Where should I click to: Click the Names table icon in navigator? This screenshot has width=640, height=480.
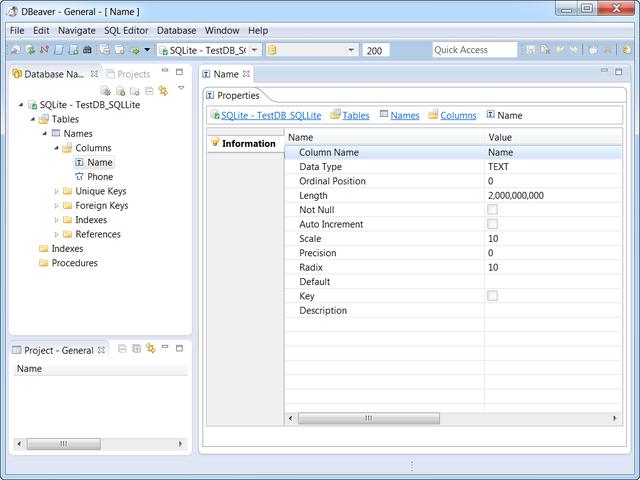pyautogui.click(x=56, y=133)
